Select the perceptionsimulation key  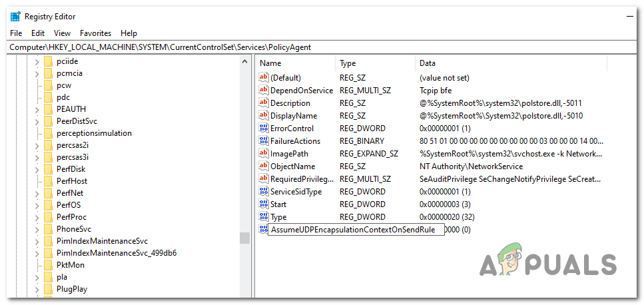point(94,133)
